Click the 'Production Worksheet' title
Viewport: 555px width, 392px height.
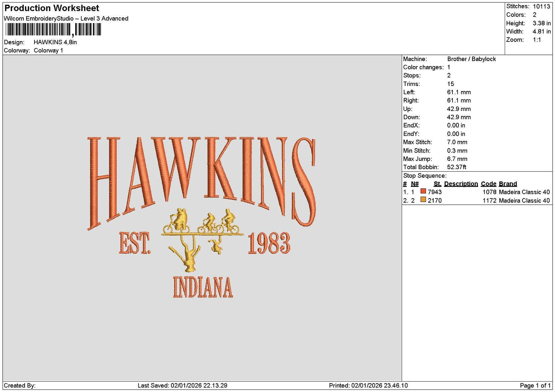pos(51,8)
